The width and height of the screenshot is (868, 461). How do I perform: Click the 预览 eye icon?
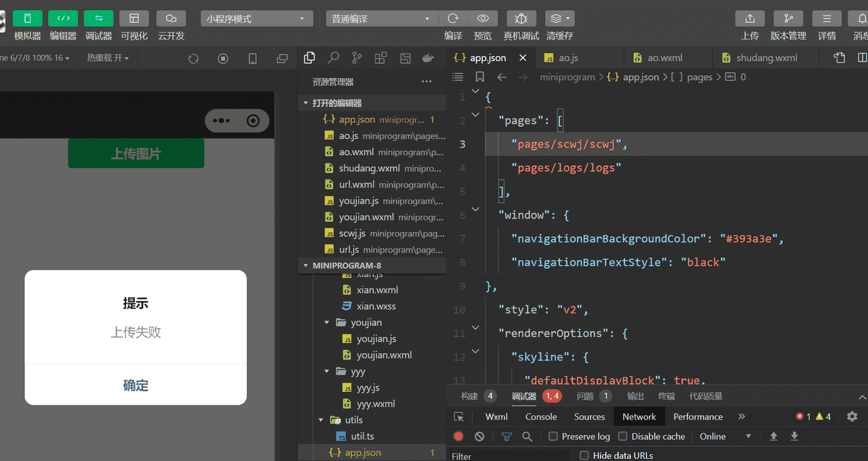483,19
